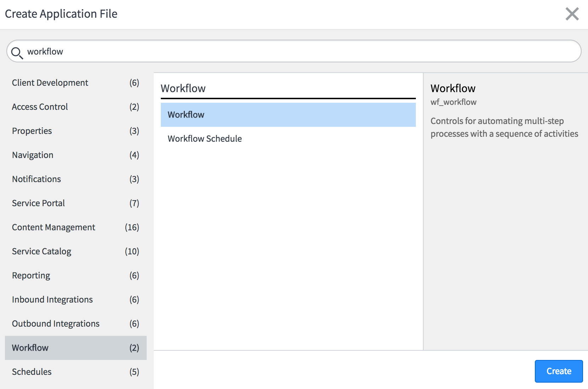Click the wf_workflow table name text
The width and height of the screenshot is (588, 389).
coord(453,102)
